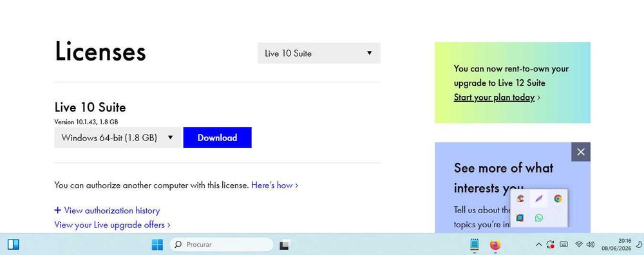The height and width of the screenshot is (255, 644).
Task: Click the sync status tray icon
Action: 551,245
